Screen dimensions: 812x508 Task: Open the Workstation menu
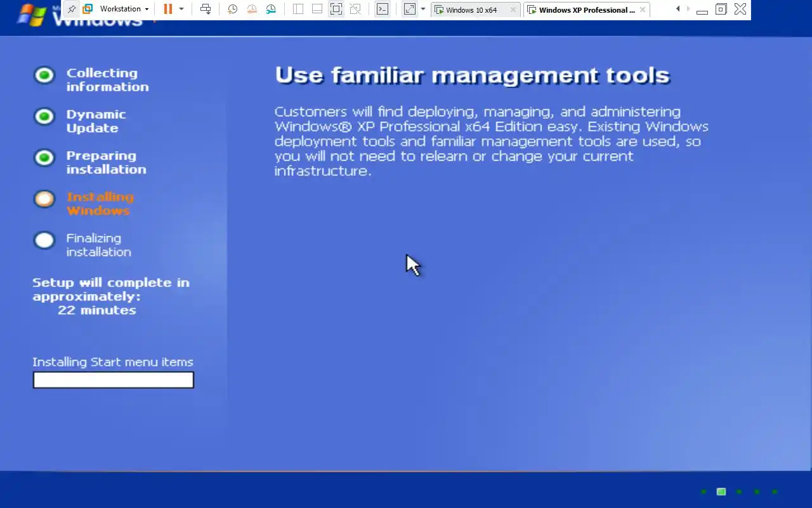124,9
